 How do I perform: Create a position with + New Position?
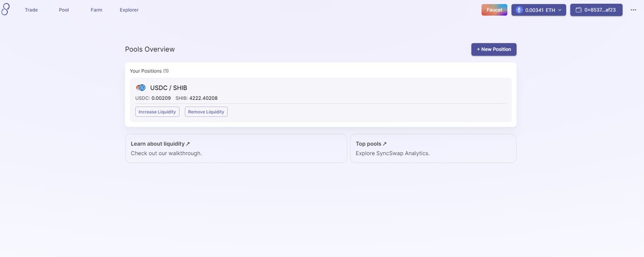494,49
